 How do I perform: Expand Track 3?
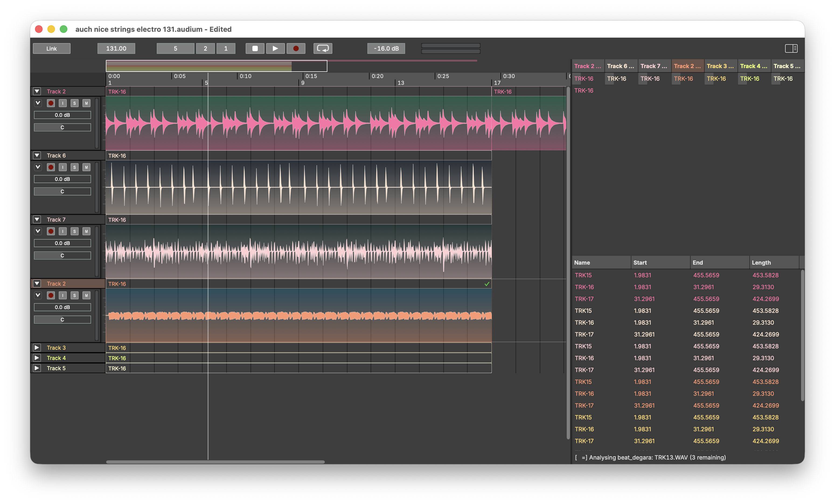(x=37, y=348)
